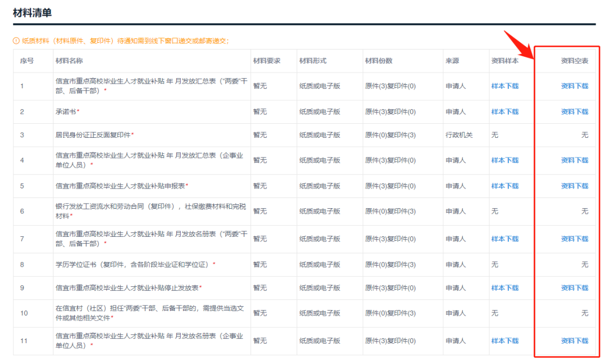Click 无 under 资料空表 in 学历学位证书 row
The width and height of the screenshot is (608, 364).
pyautogui.click(x=585, y=264)
